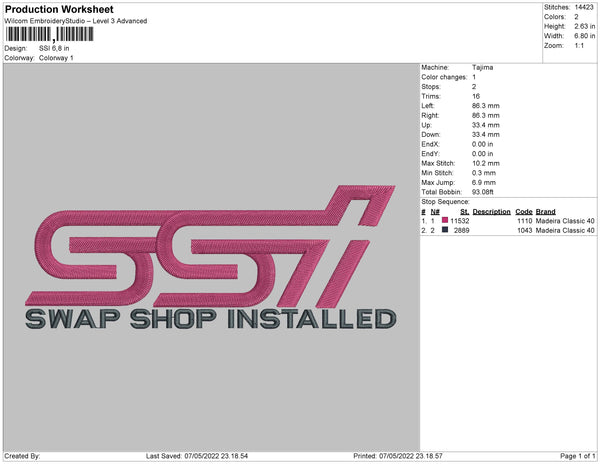Screen dimensions: 600x464
Task: Click the Stitches value 14423
Action: point(583,7)
